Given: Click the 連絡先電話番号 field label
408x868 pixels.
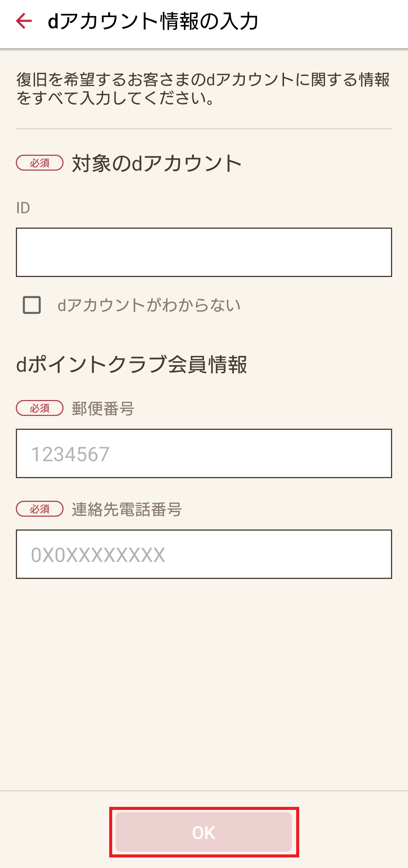Looking at the screenshot, I should coord(127,509).
